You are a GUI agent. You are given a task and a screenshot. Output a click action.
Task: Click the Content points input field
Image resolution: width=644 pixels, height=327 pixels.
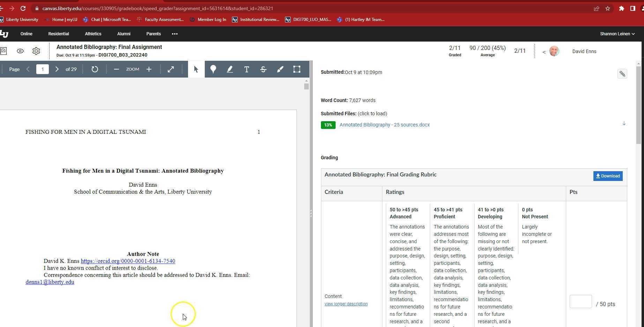click(x=581, y=301)
